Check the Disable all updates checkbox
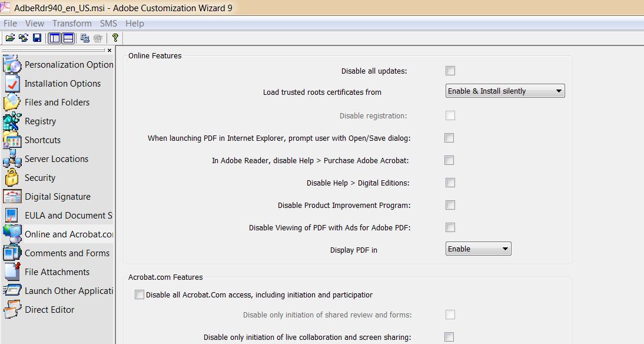Screen dimensions: 644x344 click(x=450, y=71)
